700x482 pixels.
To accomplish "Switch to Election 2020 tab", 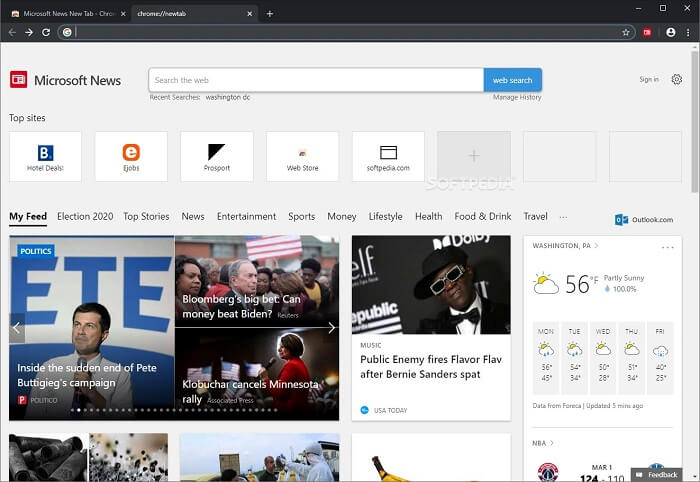I will (x=85, y=216).
